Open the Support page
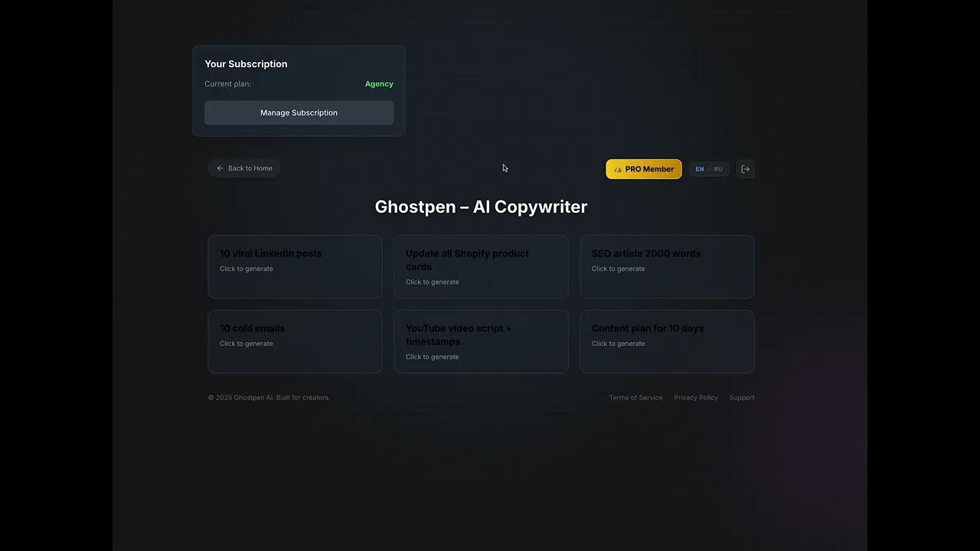Viewport: 980px width, 551px height. (741, 397)
